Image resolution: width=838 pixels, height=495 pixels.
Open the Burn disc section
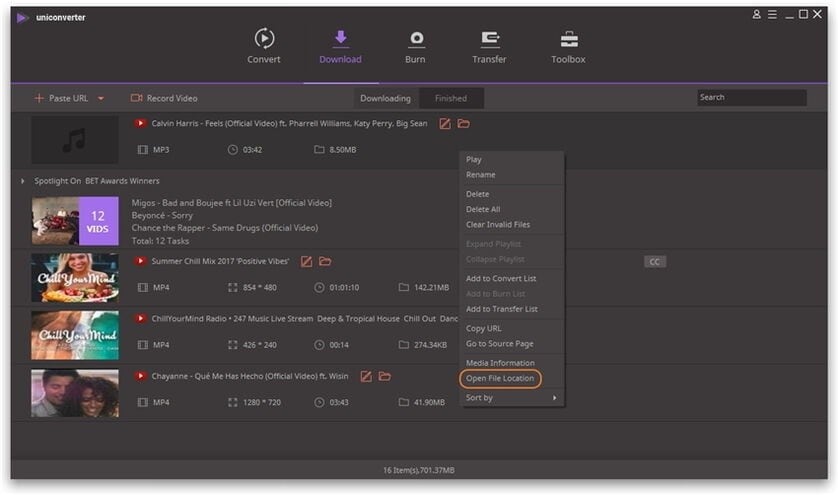coord(416,46)
